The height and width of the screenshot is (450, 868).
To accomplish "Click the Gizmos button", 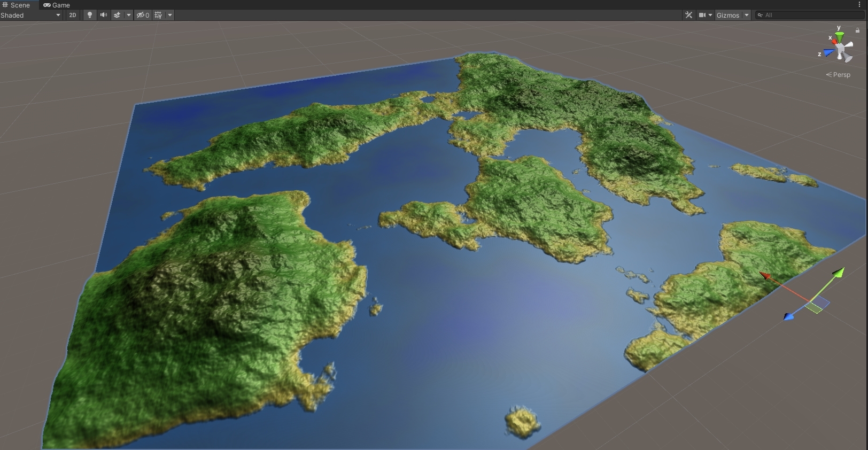I will (728, 15).
